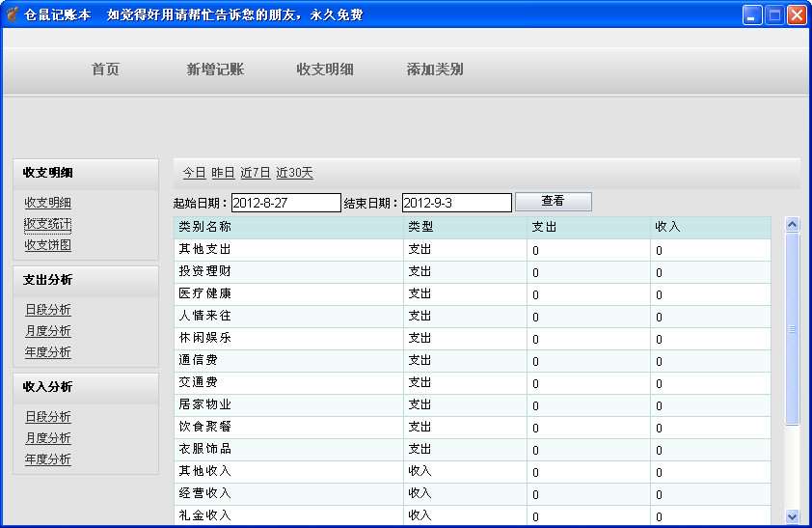Select the 其他收入 row
Image resolution: width=812 pixels, height=528 pixels.
point(473,473)
